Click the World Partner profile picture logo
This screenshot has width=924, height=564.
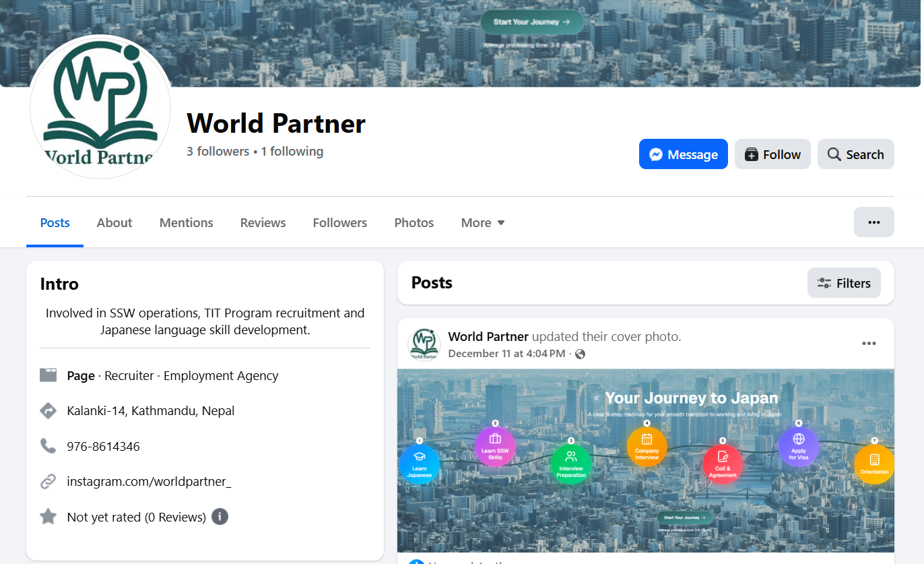100,106
